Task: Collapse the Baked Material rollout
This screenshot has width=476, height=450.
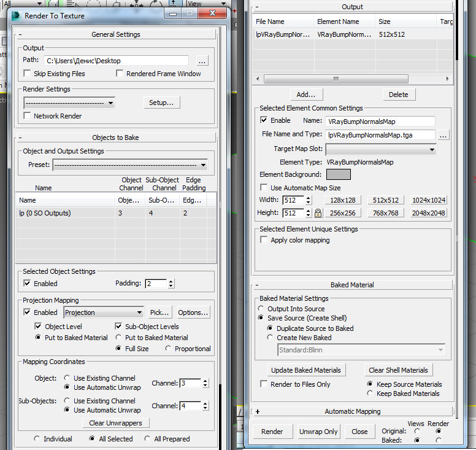Action: [352, 285]
